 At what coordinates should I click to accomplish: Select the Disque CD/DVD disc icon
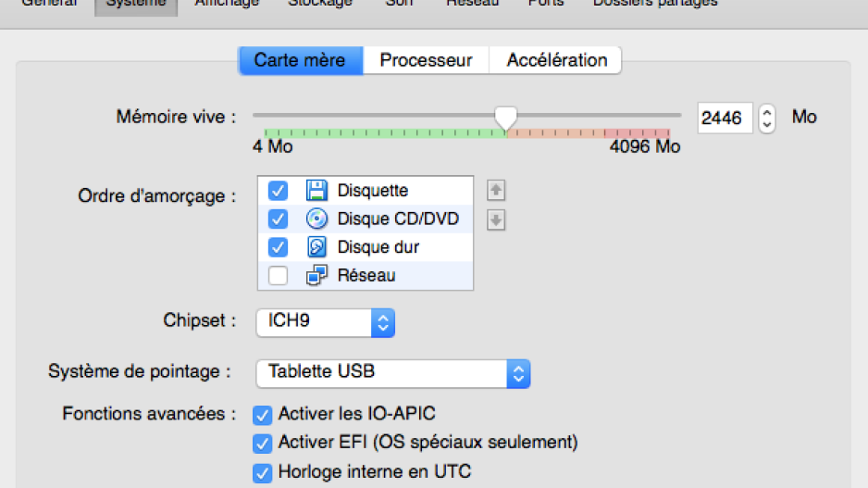click(x=316, y=219)
